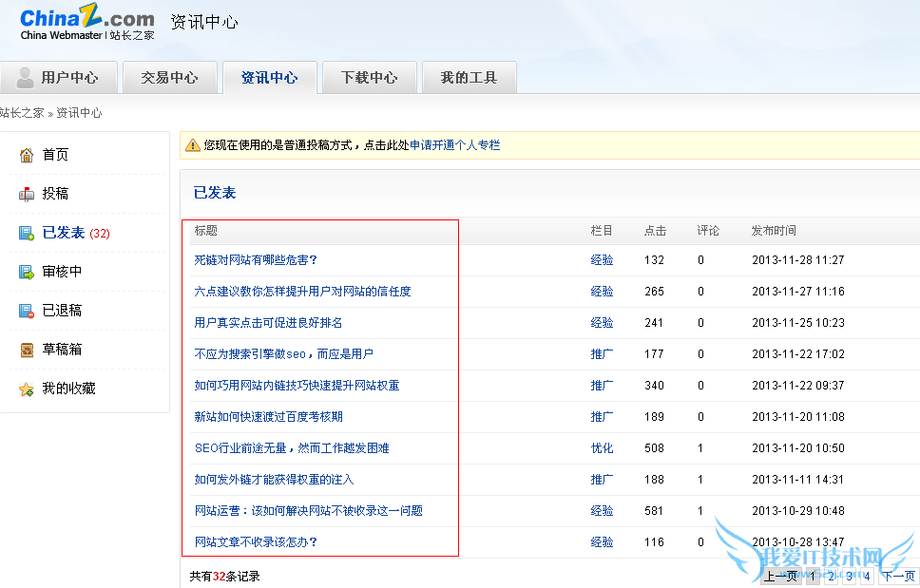The height and width of the screenshot is (588, 920).
Task: Open 我的收藏 in the sidebar
Action: coord(68,389)
